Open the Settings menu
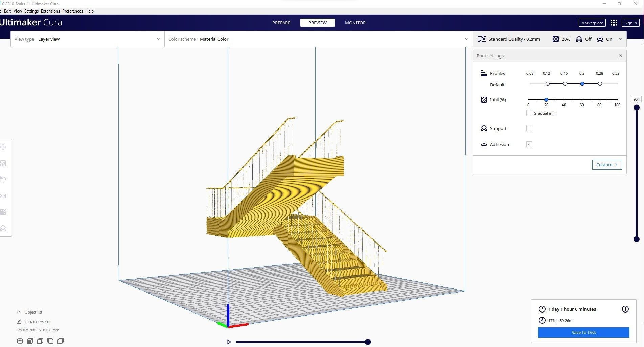 tap(31, 11)
